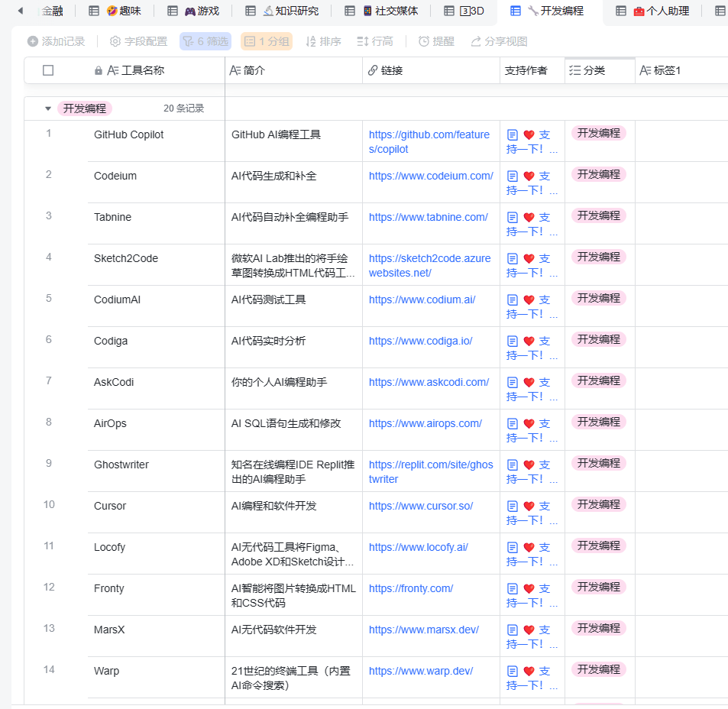Click the 分类 column header
Viewport: 728px width, 709px height.
point(600,70)
